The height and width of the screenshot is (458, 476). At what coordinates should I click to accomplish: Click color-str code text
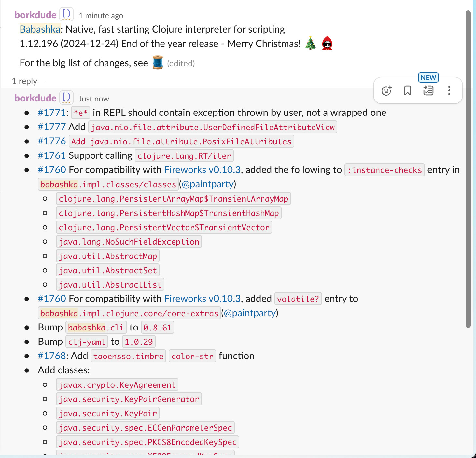(x=192, y=356)
